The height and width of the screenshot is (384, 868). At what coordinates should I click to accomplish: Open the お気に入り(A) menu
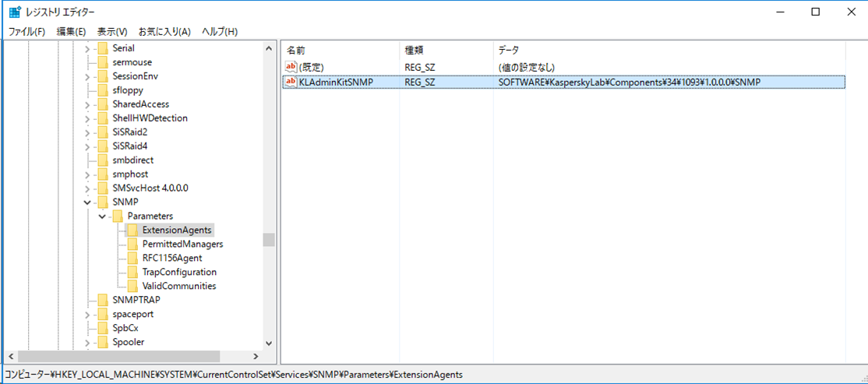tap(164, 31)
